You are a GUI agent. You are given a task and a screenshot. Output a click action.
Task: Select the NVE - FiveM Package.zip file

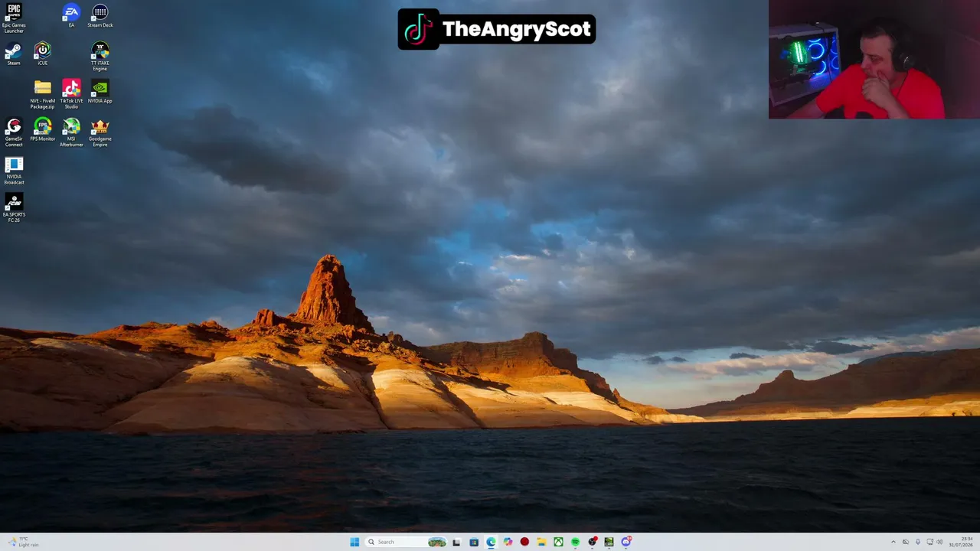pyautogui.click(x=43, y=94)
